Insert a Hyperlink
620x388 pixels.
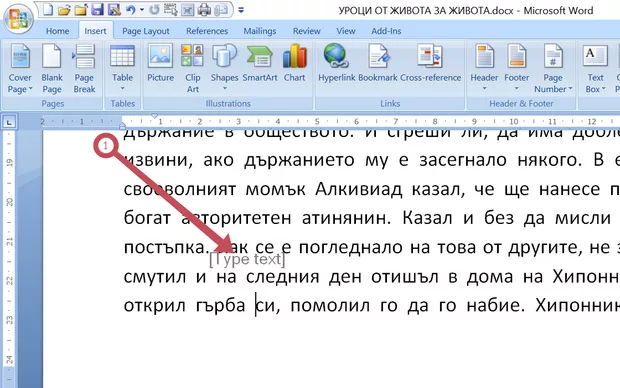[x=336, y=63]
